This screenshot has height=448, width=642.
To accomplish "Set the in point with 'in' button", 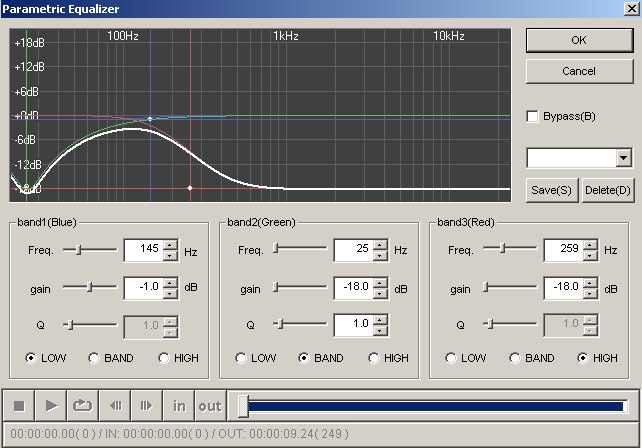I will click(179, 406).
